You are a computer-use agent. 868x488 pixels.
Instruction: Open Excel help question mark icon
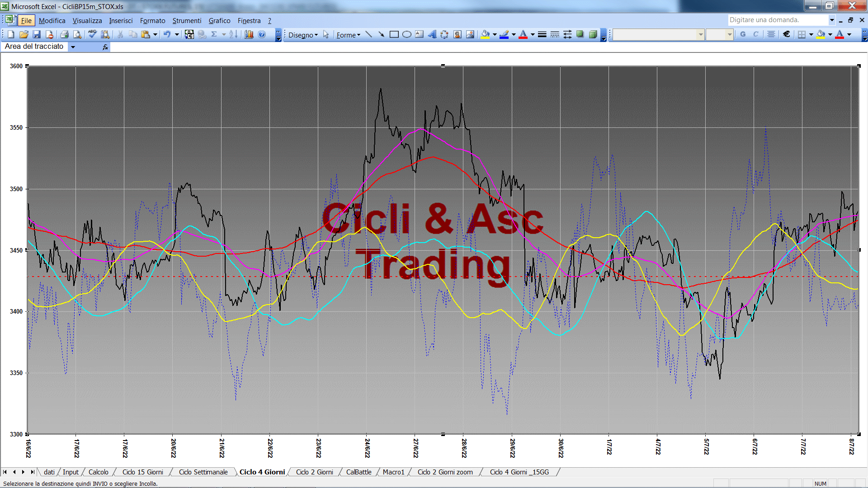point(262,35)
